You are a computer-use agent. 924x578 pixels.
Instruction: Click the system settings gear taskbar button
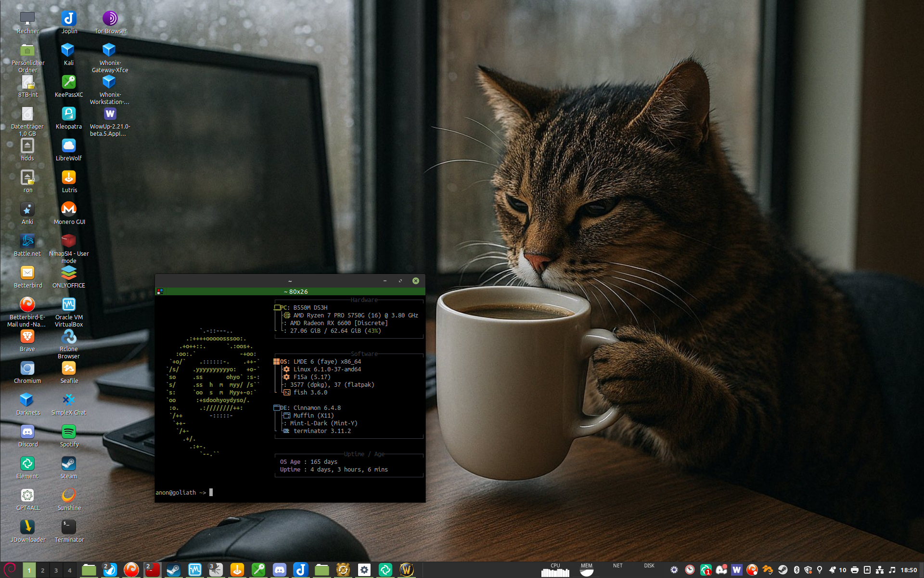[x=364, y=570]
